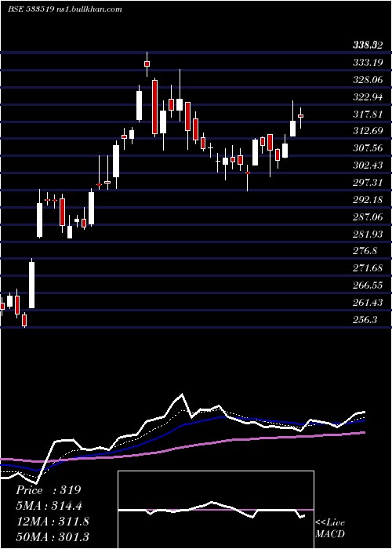Click the 50MA : 301.3 readout
This screenshot has height=549, width=392.
click(x=53, y=536)
